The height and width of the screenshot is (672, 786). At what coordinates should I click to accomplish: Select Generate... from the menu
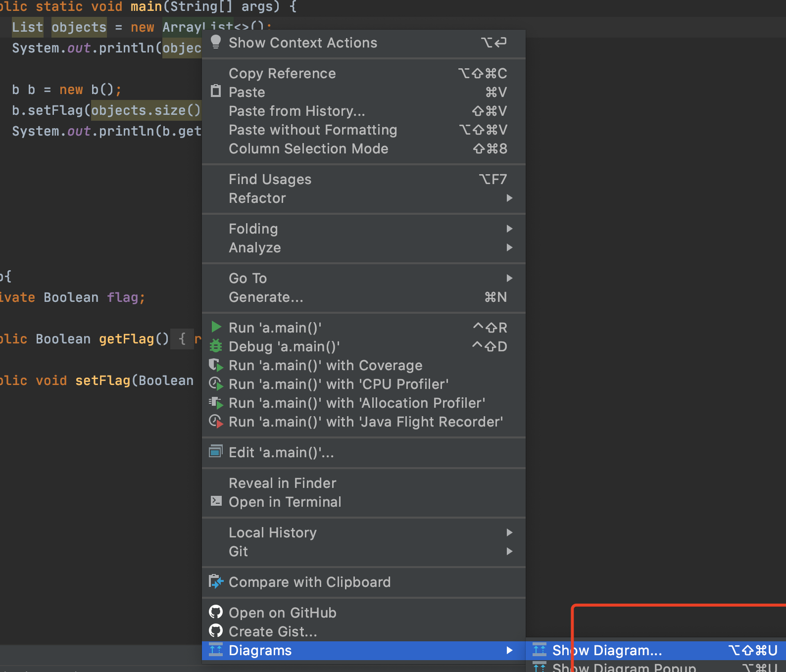364,297
